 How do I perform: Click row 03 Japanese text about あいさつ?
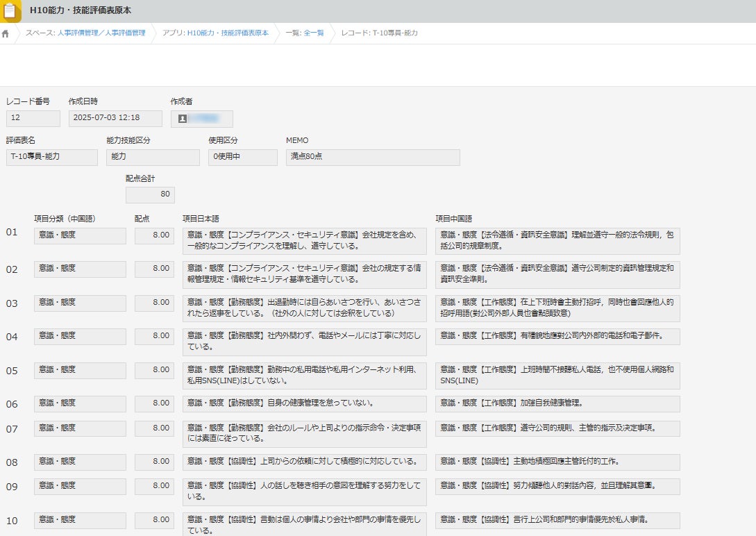[304, 308]
